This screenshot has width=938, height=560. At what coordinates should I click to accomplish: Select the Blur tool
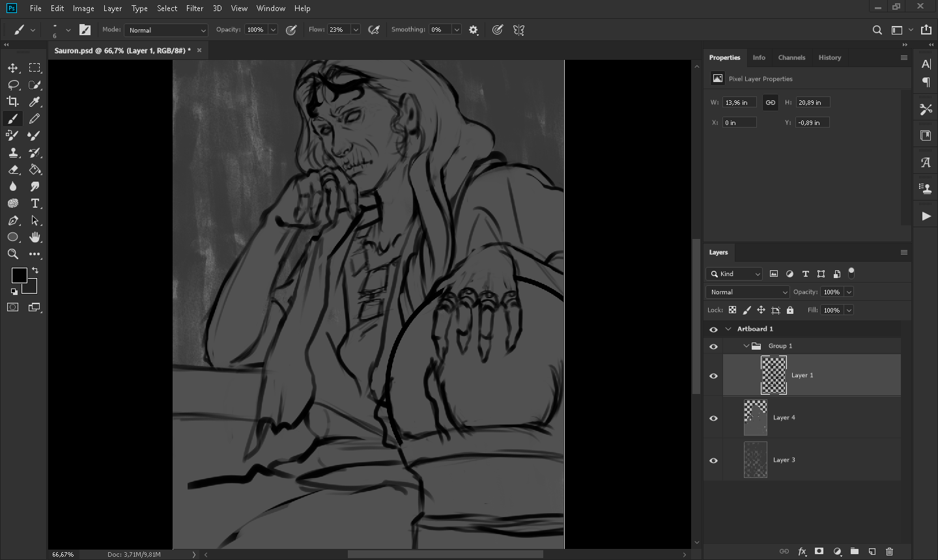(x=13, y=186)
